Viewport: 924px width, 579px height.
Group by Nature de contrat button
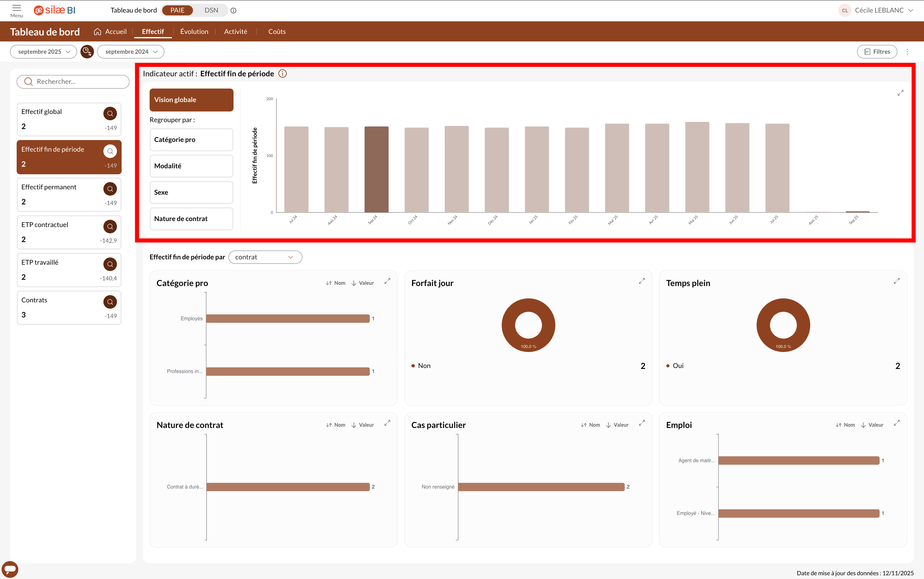click(191, 219)
